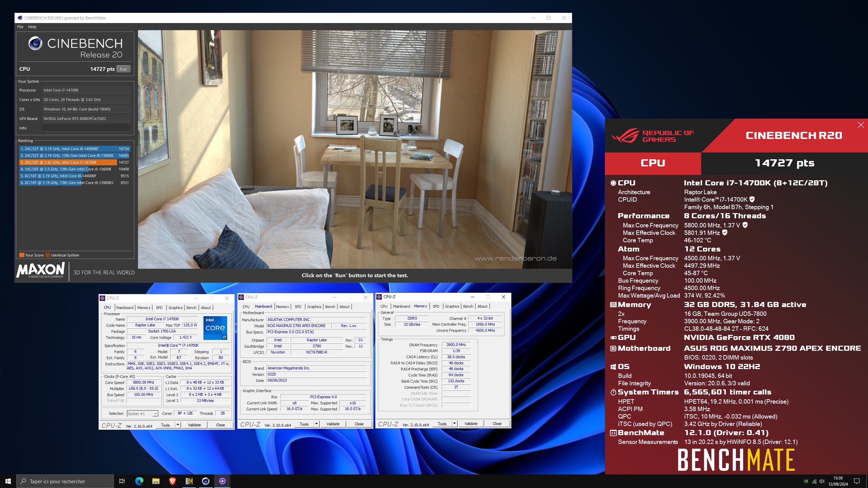Click the MAXON logo
Viewport: 868px width, 488px height.
[41, 270]
